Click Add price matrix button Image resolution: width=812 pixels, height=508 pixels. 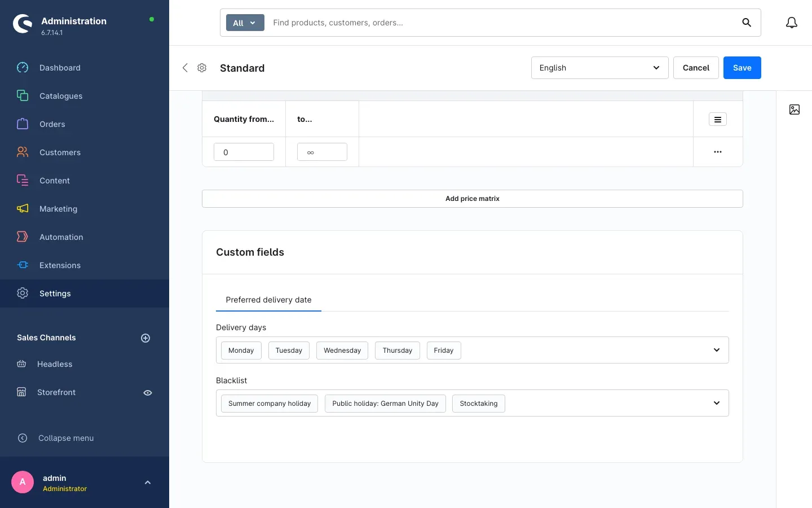tap(473, 199)
